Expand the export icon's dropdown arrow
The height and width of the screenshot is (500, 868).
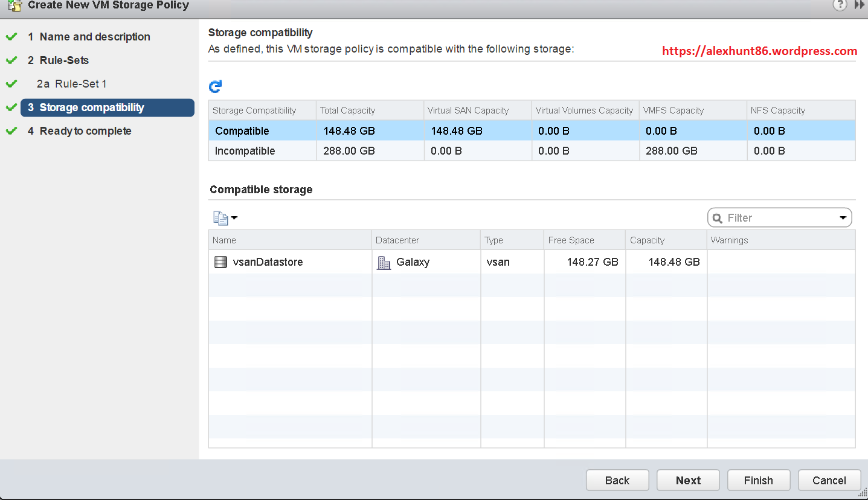click(233, 217)
